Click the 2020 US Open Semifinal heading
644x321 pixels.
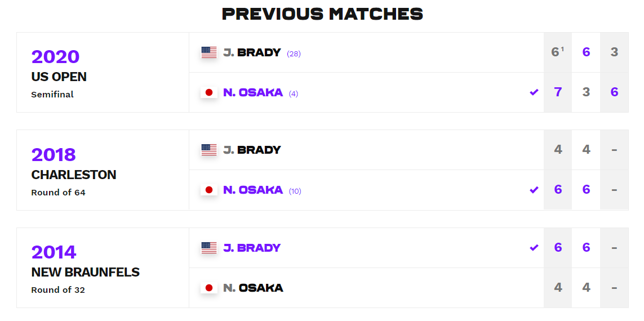tap(59, 74)
